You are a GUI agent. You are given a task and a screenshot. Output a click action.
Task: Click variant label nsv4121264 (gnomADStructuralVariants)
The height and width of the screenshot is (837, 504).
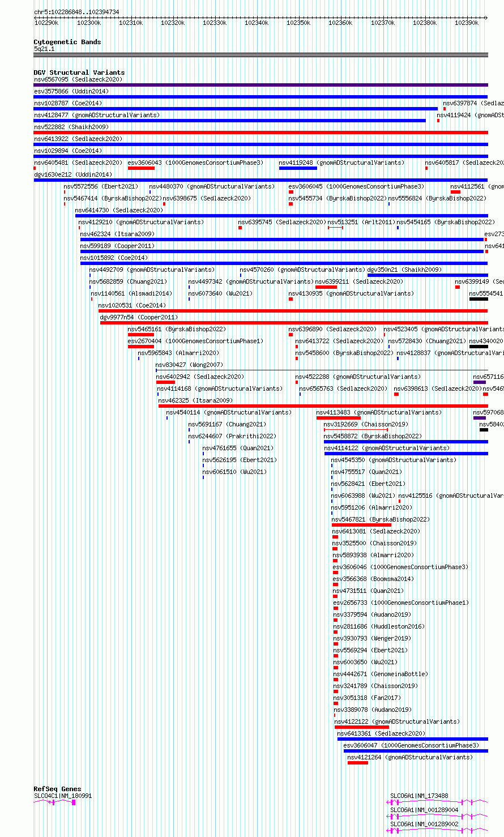410,758
